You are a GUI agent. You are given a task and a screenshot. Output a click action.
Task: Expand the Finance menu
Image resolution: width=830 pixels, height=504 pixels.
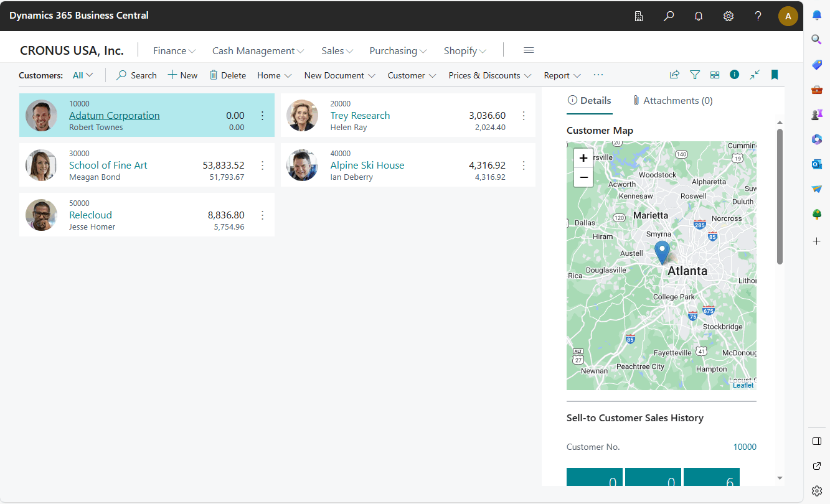tap(174, 51)
